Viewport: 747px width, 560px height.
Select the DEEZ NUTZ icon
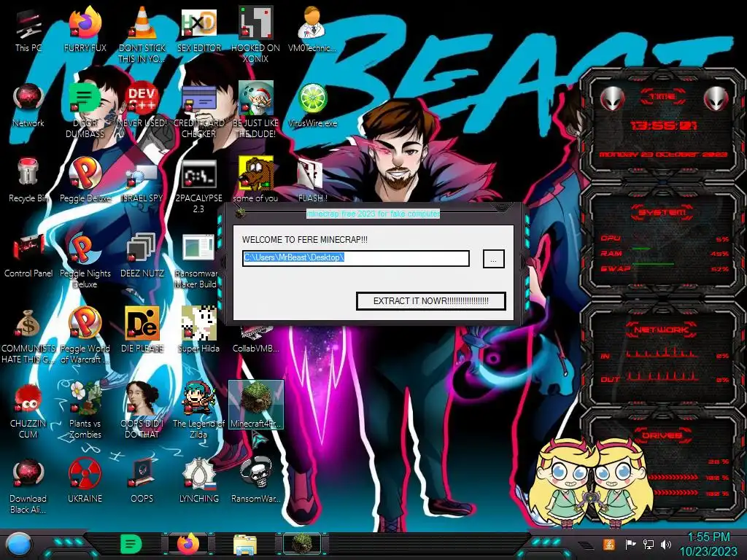(142, 256)
